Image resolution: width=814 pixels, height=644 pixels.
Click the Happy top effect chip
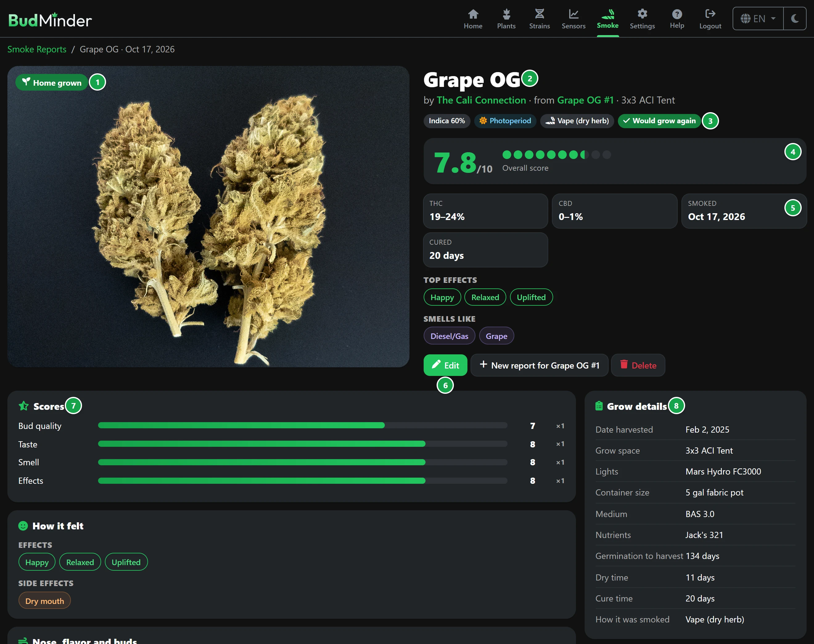click(x=442, y=297)
